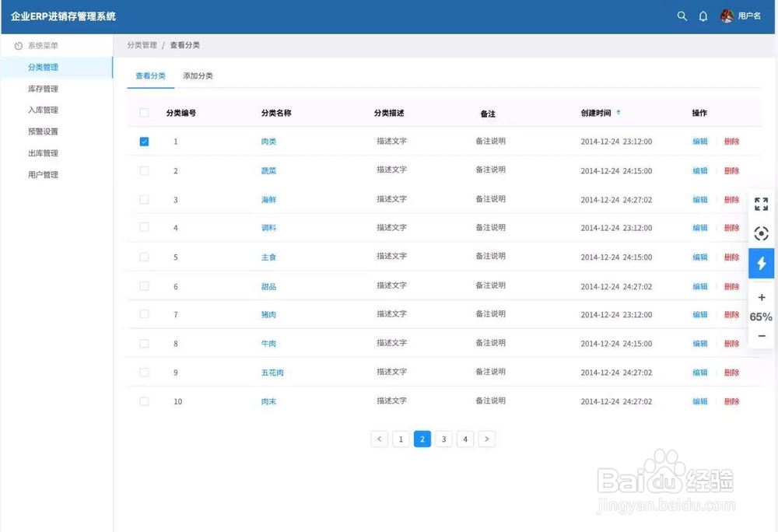The image size is (778, 532).
Task: Open the 肉末 category link
Action: click(x=268, y=401)
